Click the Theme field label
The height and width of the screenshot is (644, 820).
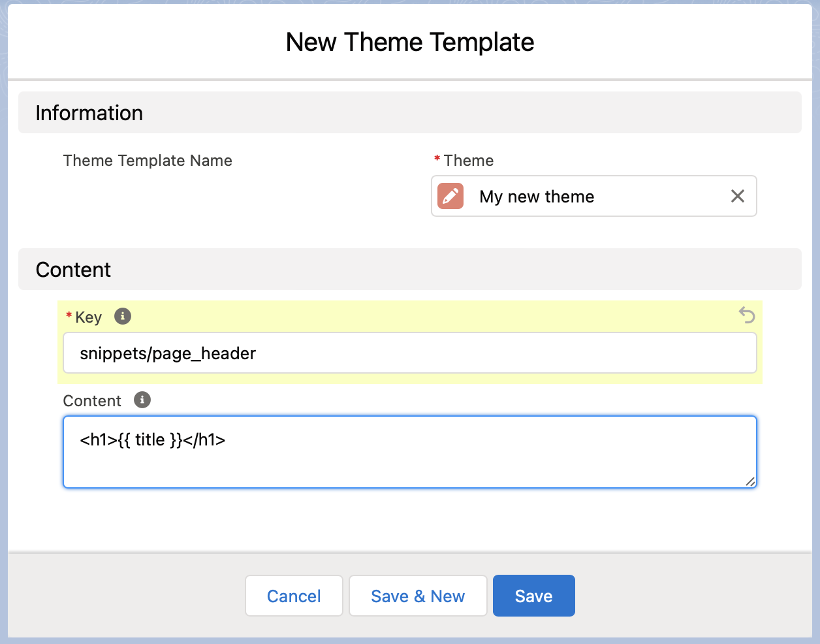(468, 161)
